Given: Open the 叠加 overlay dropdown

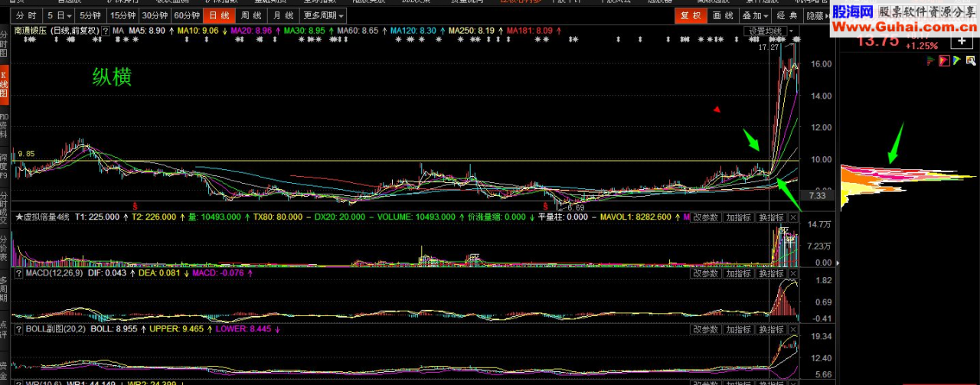Looking at the screenshot, I should pyautogui.click(x=755, y=15).
